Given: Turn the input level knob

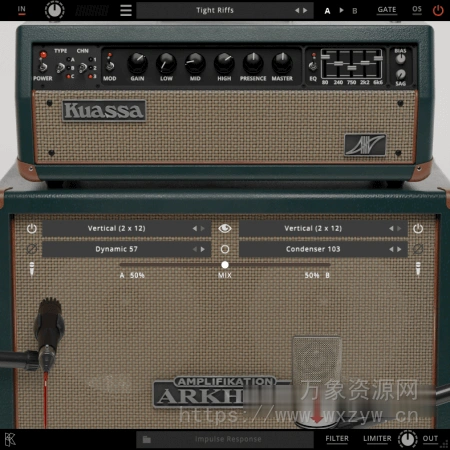Looking at the screenshot, I should (x=55, y=10).
